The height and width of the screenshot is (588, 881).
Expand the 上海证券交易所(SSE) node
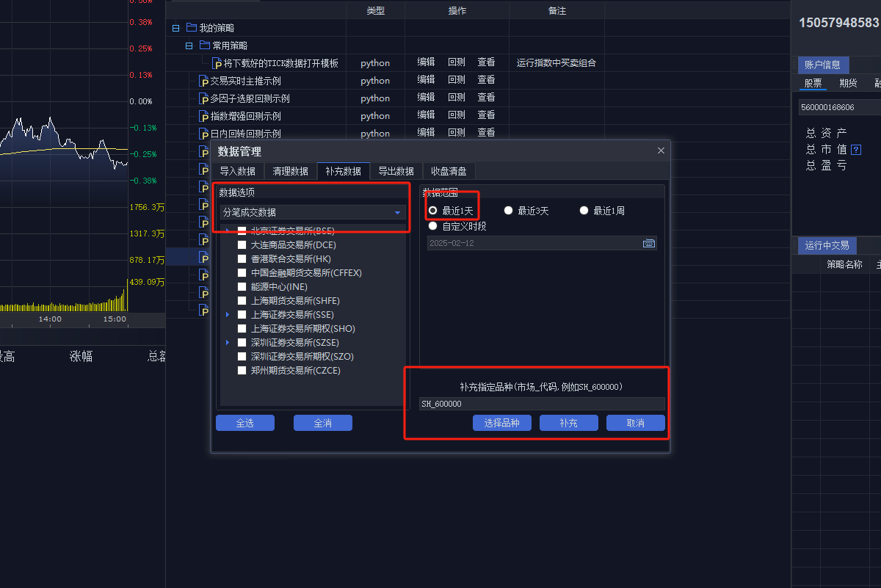[x=228, y=314]
